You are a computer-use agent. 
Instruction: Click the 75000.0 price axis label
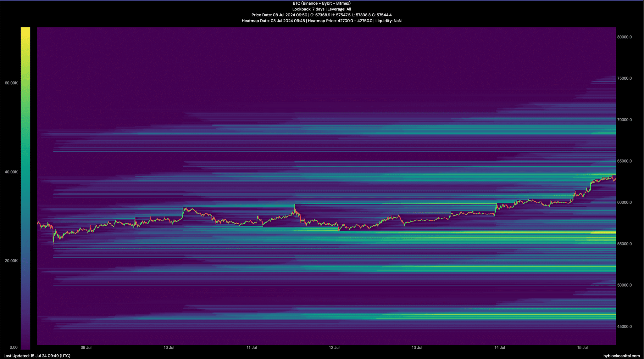[624, 78]
